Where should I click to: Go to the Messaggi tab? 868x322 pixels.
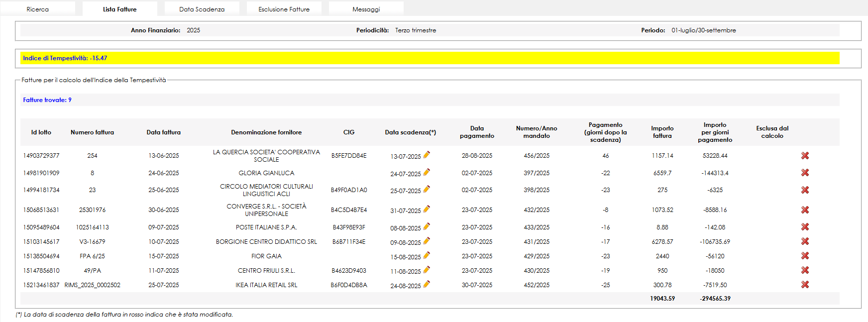coord(366,9)
